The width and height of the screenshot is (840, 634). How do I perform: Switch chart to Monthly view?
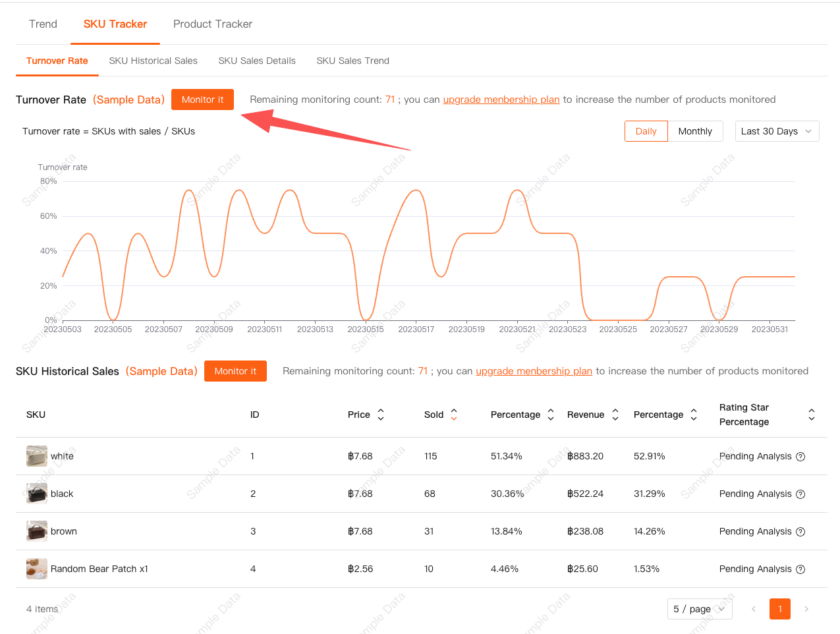tap(695, 131)
